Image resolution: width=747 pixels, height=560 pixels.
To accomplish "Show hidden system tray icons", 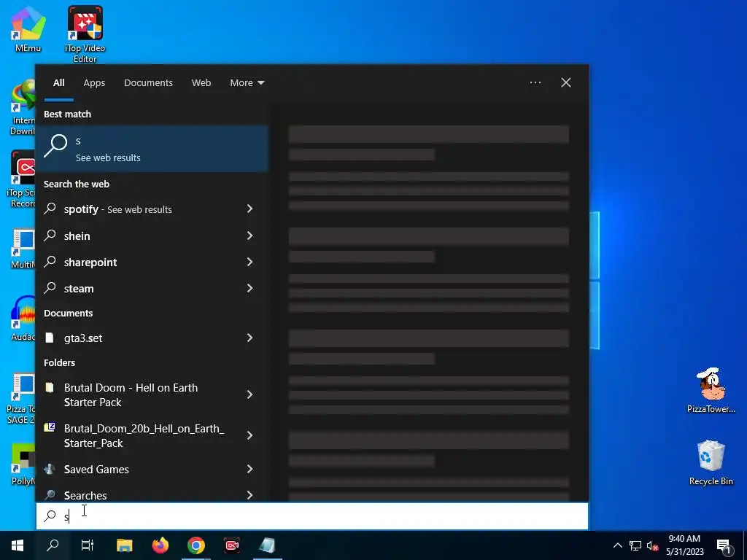I will [x=617, y=545].
